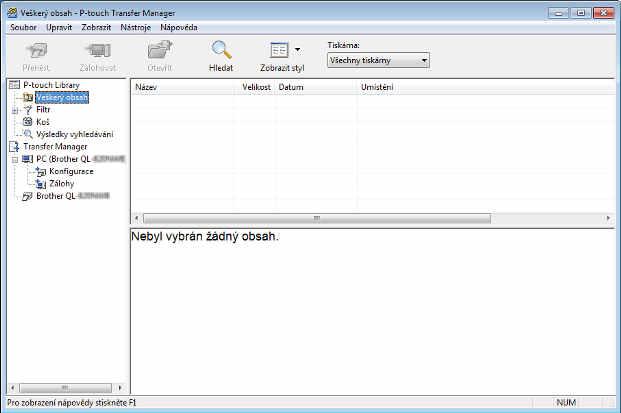Open the Všechny tiskárny printer combo box
Screen dimensions: 621x413
[378, 61]
